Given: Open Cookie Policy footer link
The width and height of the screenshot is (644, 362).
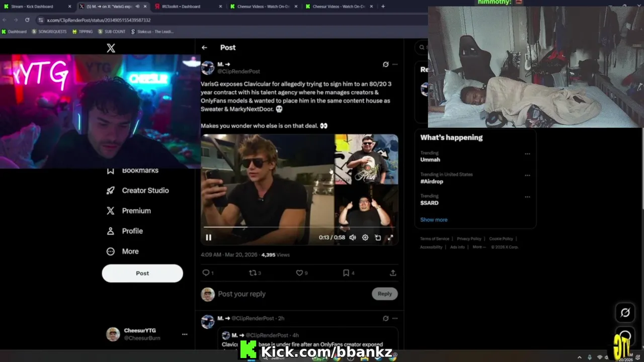Looking at the screenshot, I should pyautogui.click(x=501, y=239).
